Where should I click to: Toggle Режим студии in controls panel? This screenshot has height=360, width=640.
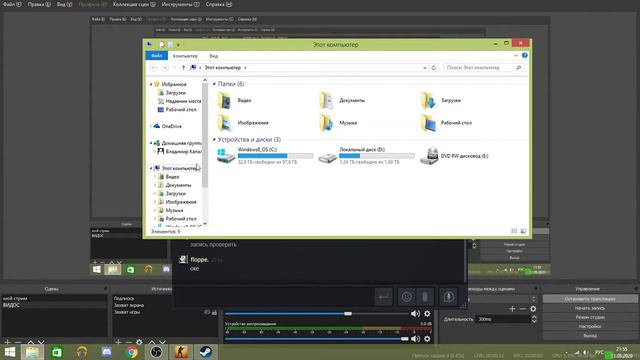click(590, 317)
